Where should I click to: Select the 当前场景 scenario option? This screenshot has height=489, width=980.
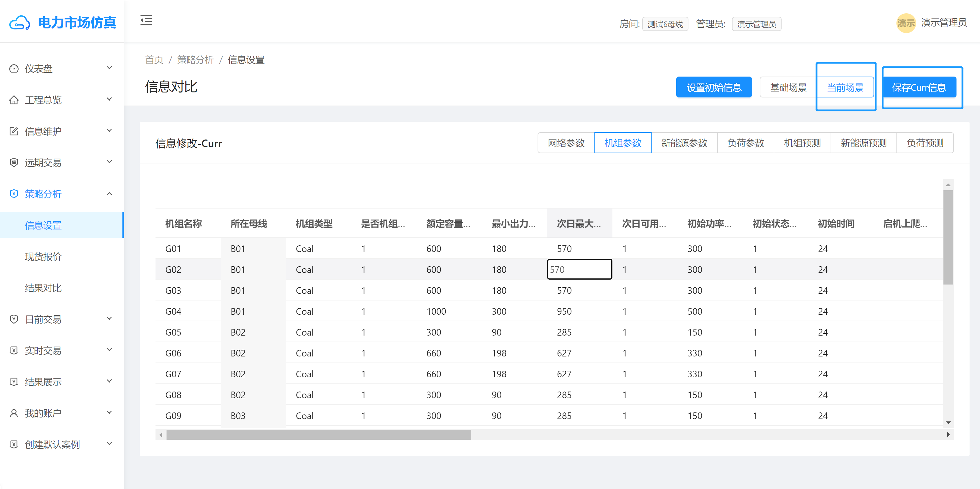pos(845,88)
